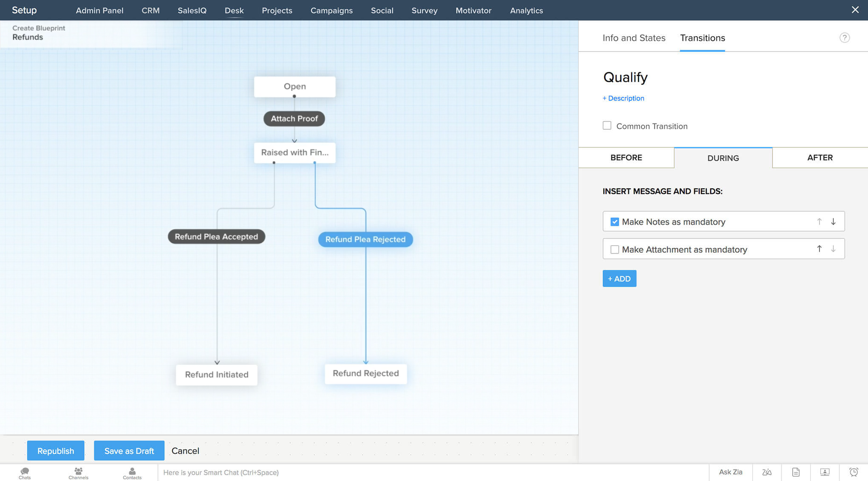Open Contacts icon in bottom bar
Screen dimensions: 868x481
(132, 472)
